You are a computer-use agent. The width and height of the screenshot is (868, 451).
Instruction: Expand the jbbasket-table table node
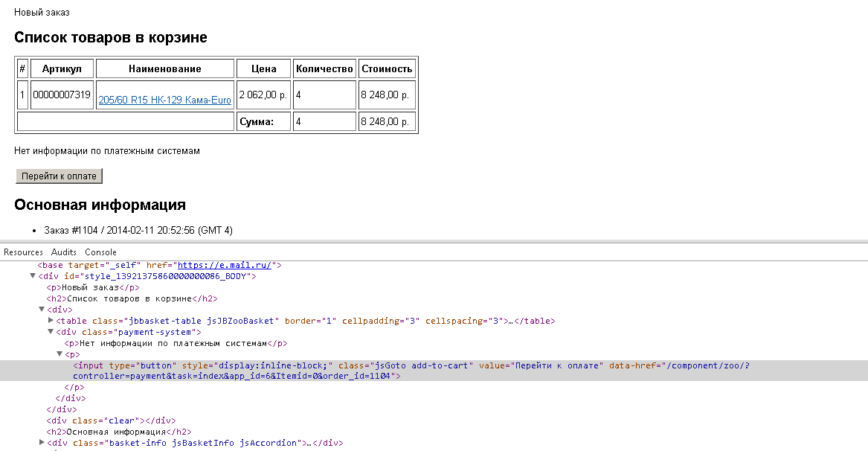51,321
